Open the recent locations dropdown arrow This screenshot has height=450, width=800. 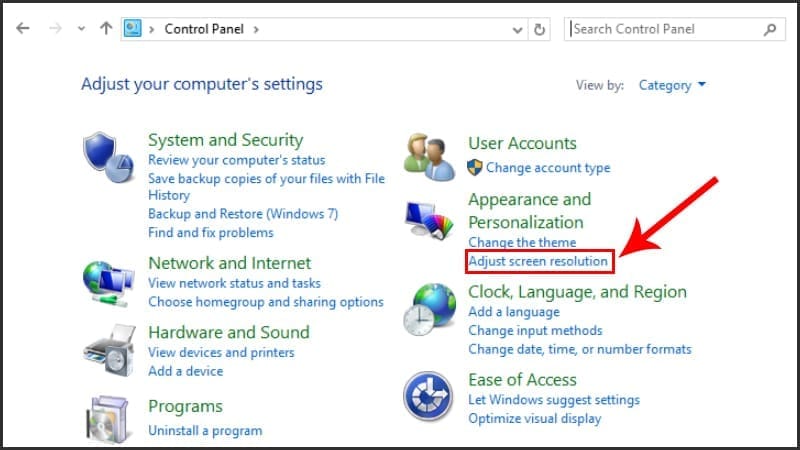pyautogui.click(x=81, y=29)
